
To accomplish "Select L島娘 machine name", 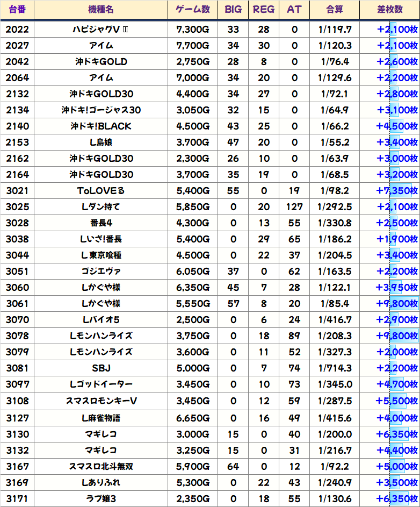I will coord(101,142).
